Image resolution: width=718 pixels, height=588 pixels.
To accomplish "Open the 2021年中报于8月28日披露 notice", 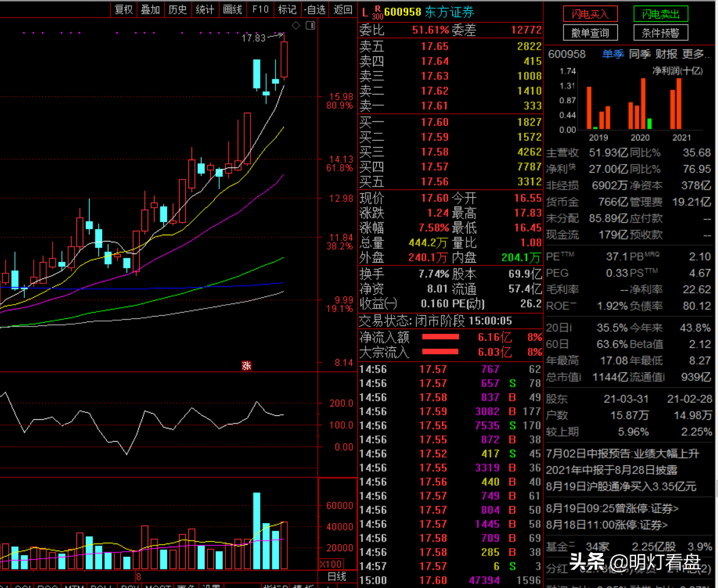I will coord(612,470).
